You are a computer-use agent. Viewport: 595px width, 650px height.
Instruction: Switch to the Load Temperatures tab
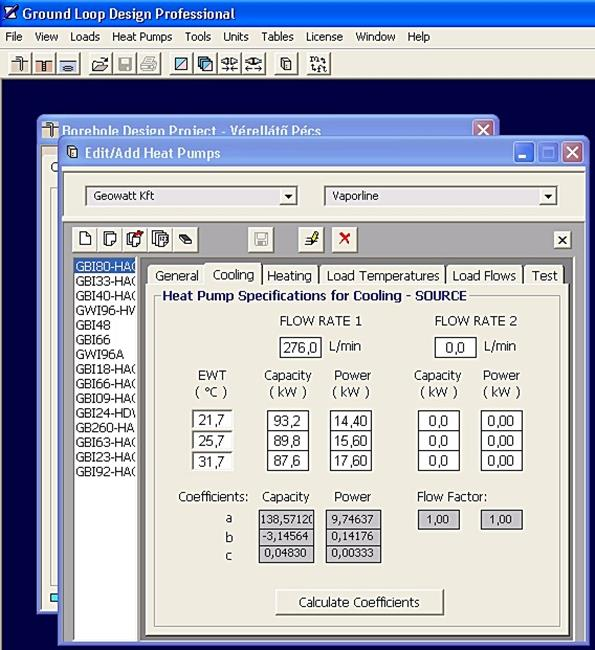coord(383,275)
